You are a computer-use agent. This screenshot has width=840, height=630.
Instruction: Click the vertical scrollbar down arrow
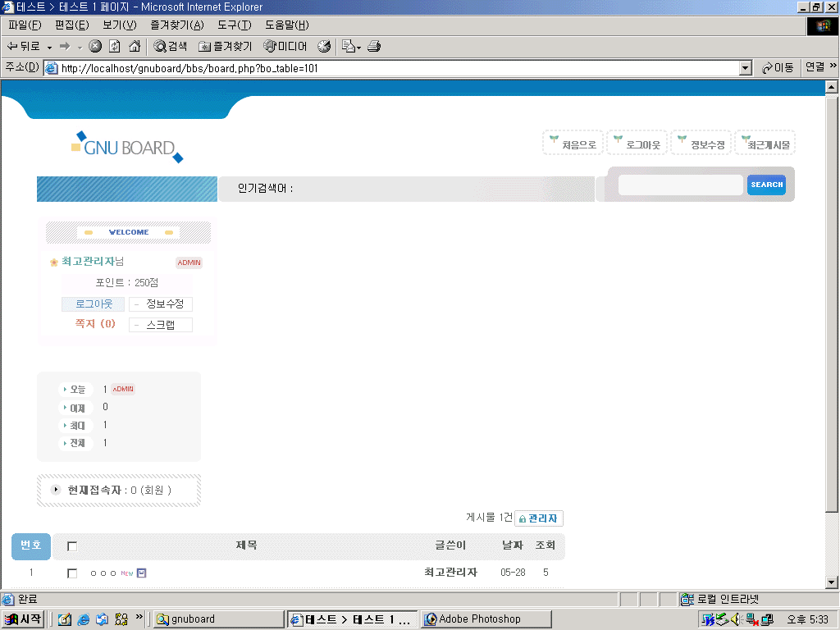coord(831,582)
